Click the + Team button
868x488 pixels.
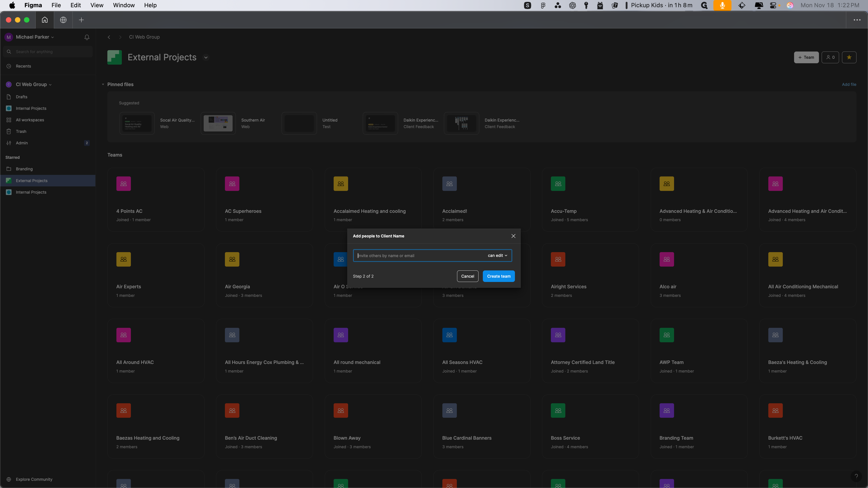pyautogui.click(x=806, y=57)
